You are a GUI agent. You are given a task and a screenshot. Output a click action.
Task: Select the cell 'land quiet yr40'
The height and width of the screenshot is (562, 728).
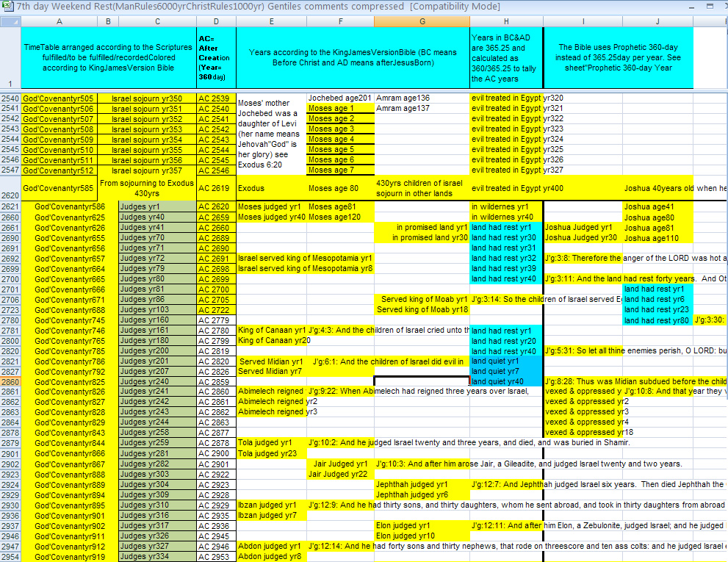coord(507,381)
